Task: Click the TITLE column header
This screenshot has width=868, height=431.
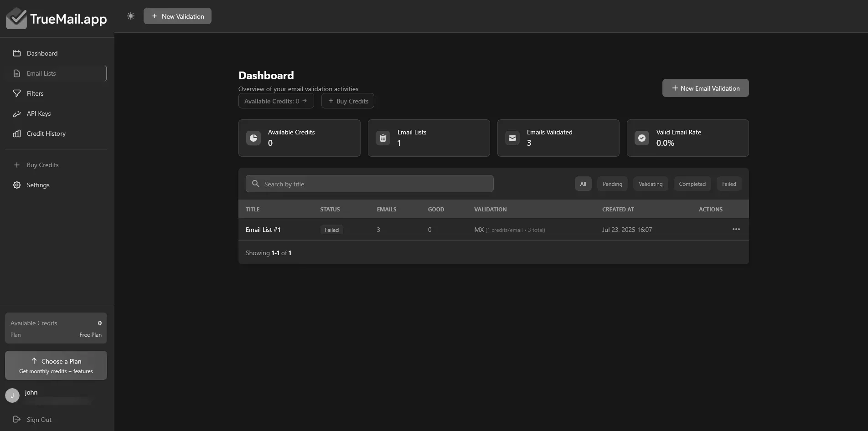Action: pos(253,210)
